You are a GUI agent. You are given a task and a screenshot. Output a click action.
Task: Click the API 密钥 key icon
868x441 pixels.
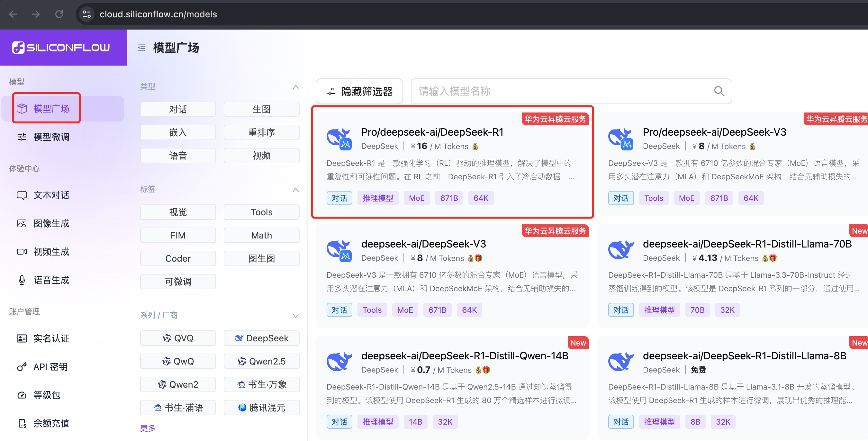22,366
